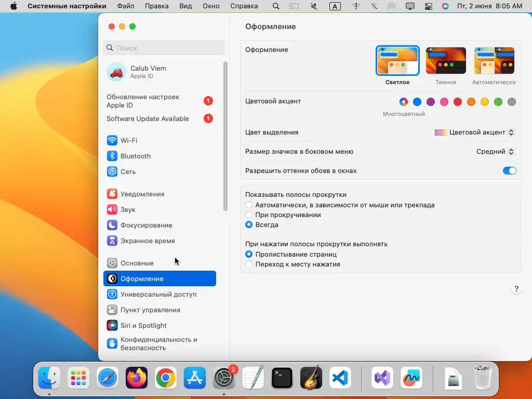Image resolution: width=532 pixels, height=399 pixels.
Task: Open Firefox from the Dock
Action: tap(137, 378)
